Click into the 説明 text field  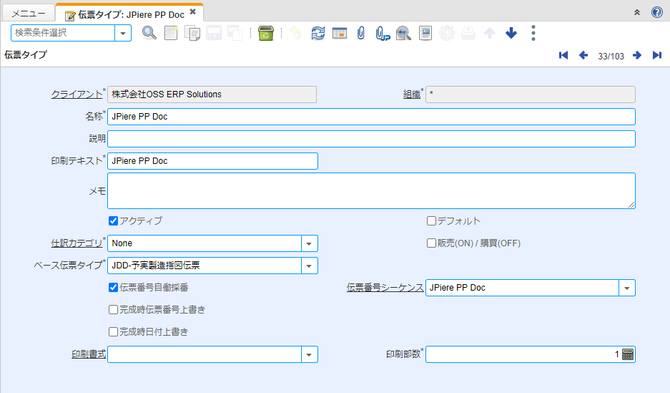(x=371, y=139)
